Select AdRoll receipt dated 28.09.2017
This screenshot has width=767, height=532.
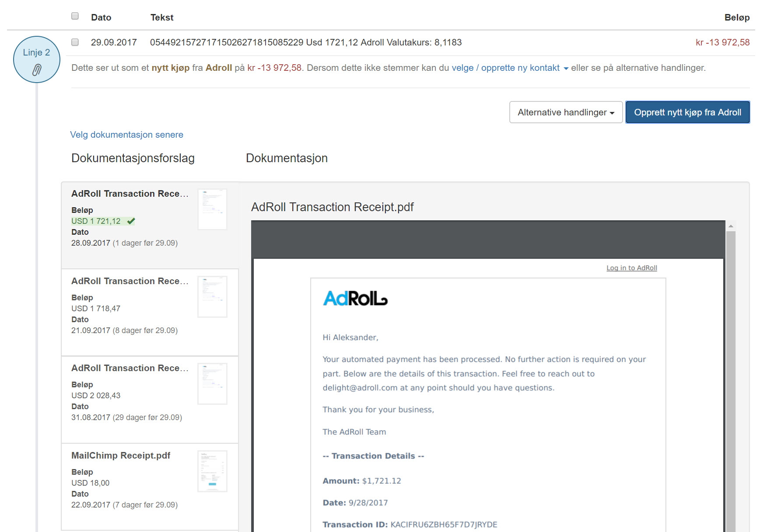tap(150, 226)
